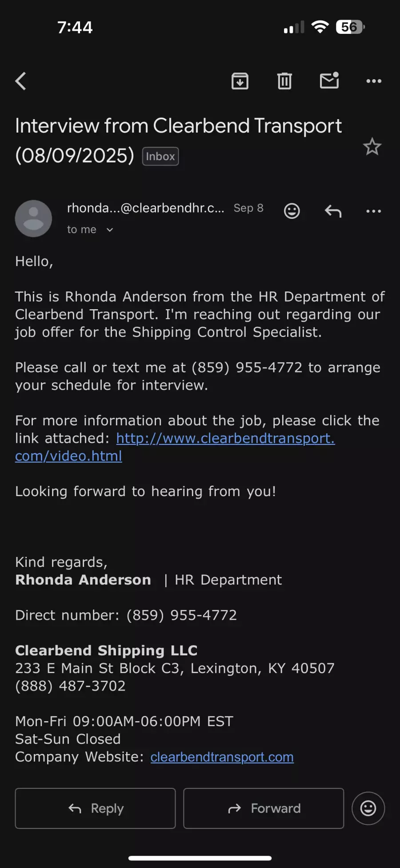Delete email with trash icon
This screenshot has width=400, height=868.
point(284,81)
